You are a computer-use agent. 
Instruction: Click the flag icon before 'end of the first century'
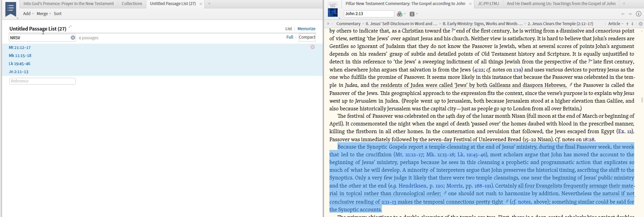pyautogui.click(x=453, y=30)
